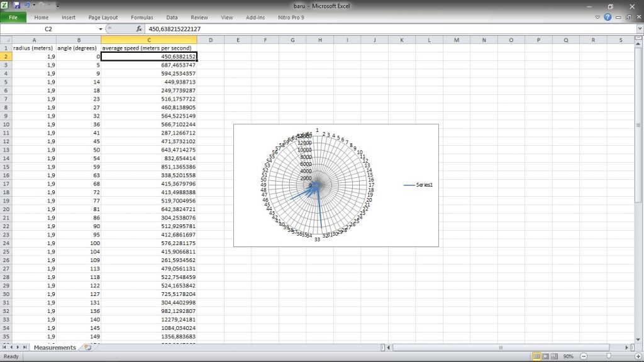Screen dimensions: 644x362
Task: Jump to first sheet with navigation arrow
Action: 5,348
